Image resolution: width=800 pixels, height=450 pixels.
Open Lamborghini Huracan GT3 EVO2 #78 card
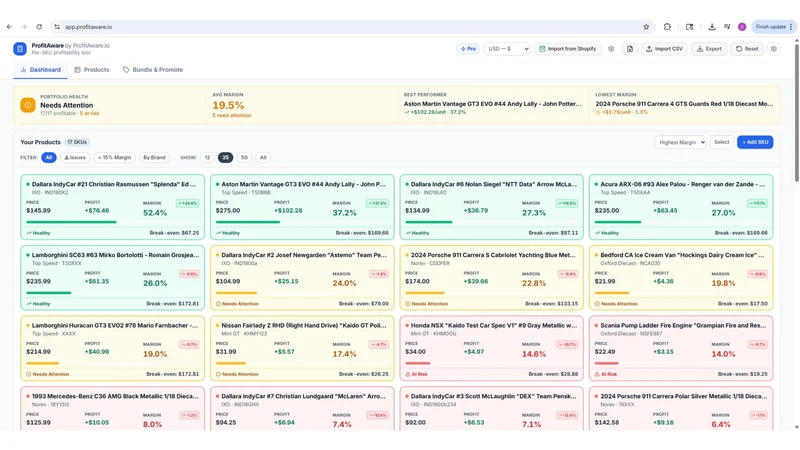(113, 348)
